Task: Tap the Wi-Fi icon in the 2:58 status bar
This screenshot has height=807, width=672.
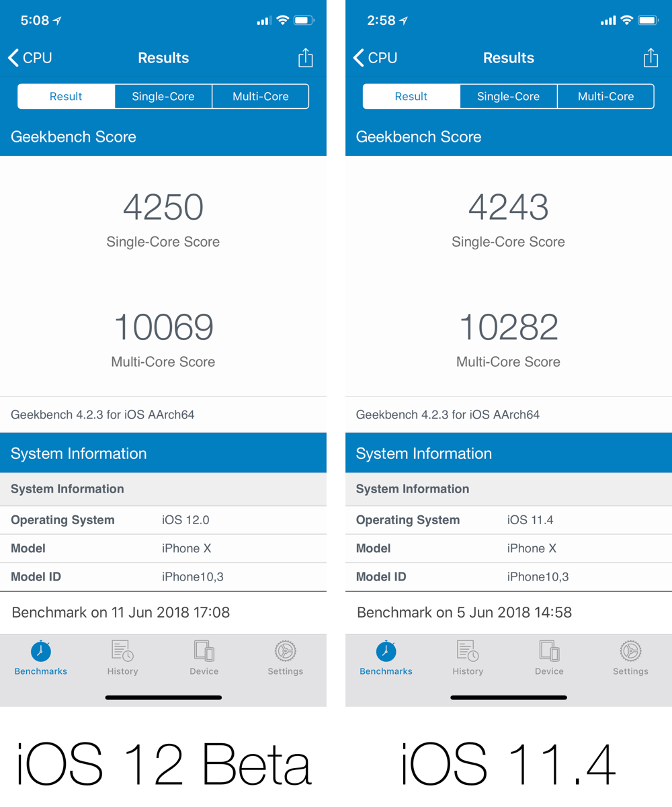Action: [627, 20]
